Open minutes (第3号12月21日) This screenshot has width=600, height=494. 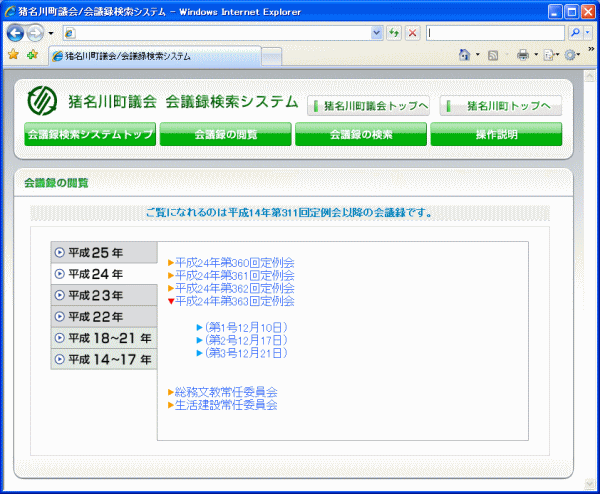pyautogui.click(x=246, y=353)
